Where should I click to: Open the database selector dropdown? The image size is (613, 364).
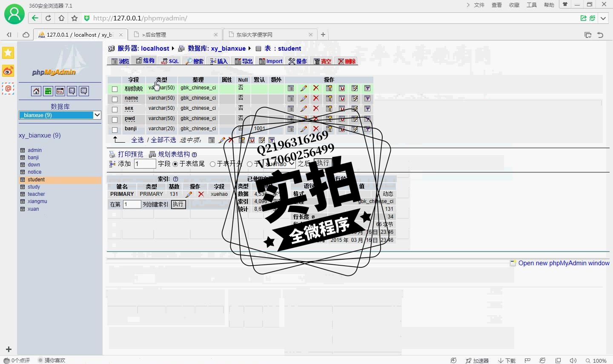tap(60, 115)
